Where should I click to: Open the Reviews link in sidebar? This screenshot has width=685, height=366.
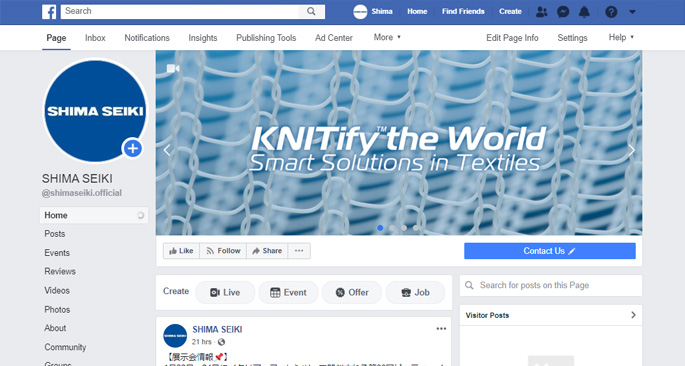(60, 271)
